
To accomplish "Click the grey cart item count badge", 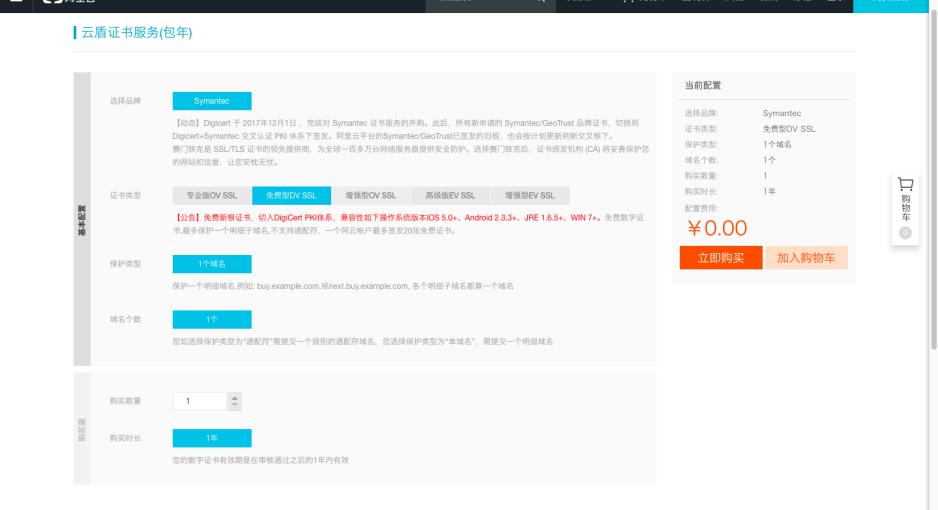I will coord(906,233).
